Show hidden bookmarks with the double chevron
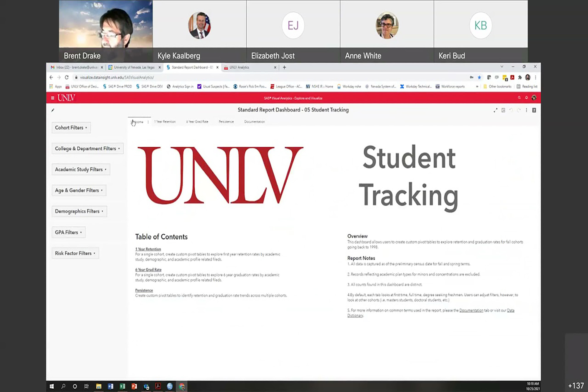 click(x=477, y=86)
